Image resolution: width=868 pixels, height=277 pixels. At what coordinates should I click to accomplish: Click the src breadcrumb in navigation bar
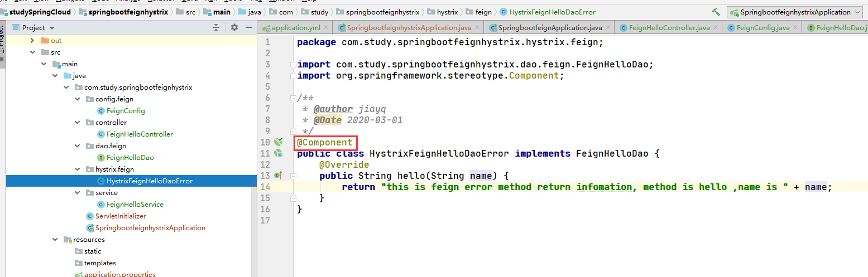click(x=187, y=12)
